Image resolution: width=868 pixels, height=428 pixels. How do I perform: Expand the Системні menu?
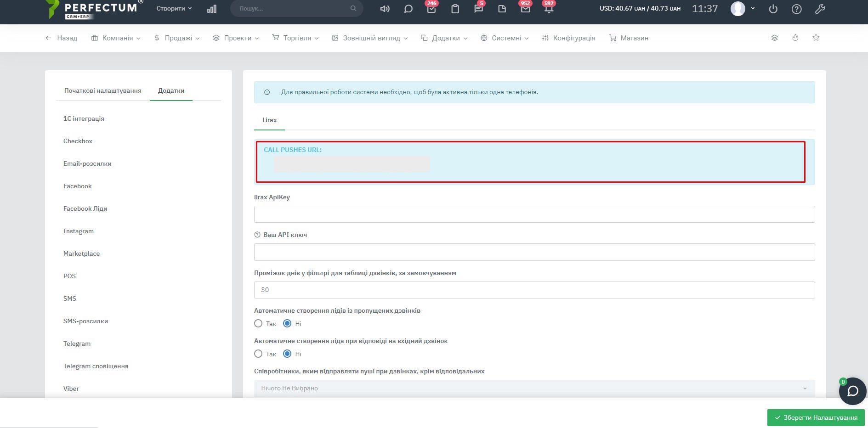point(505,38)
